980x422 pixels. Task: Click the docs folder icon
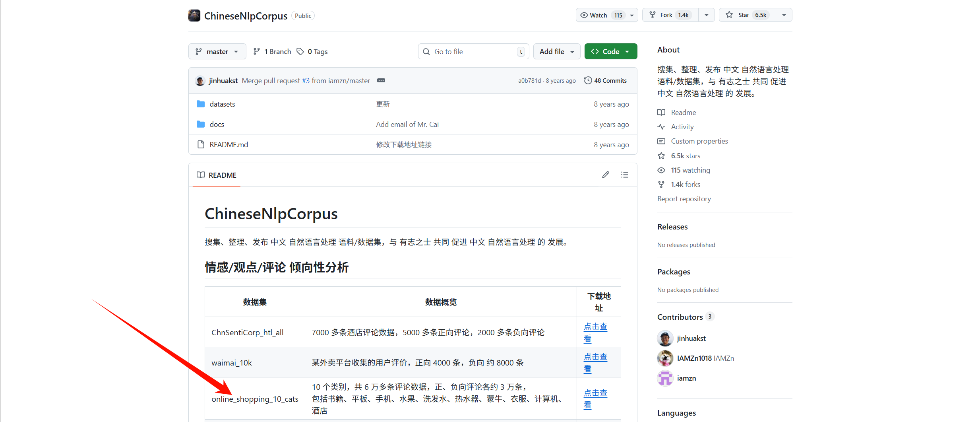[x=201, y=124]
